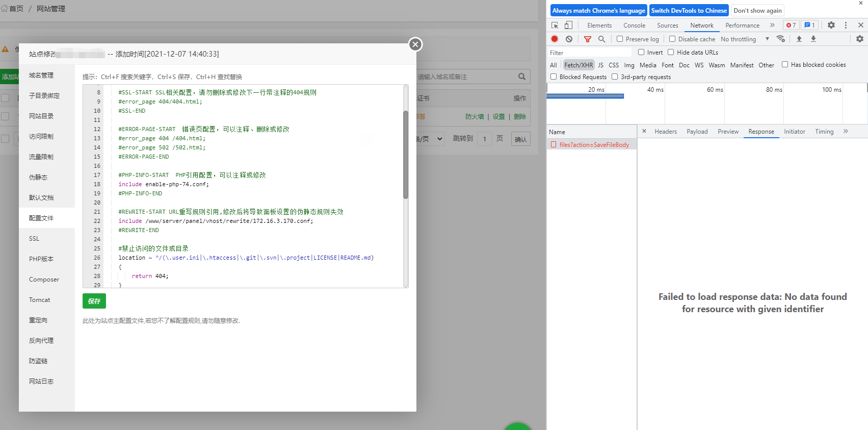Switch to the Console panel
Image resolution: width=868 pixels, height=430 pixels.
634,25
